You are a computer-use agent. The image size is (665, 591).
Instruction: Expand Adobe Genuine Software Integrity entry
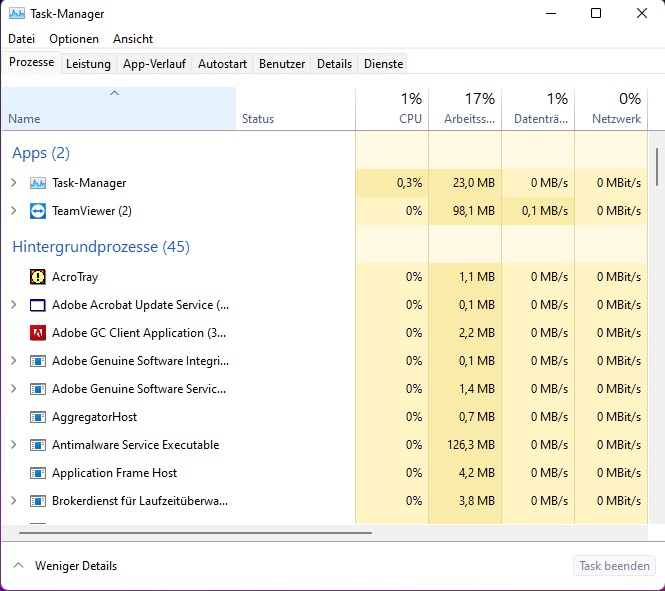pos(14,361)
